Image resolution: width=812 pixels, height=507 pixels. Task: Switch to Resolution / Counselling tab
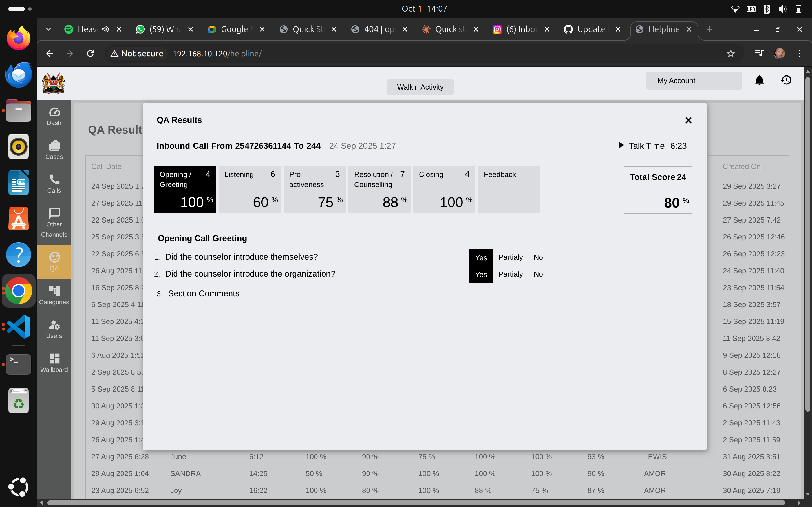(379, 190)
